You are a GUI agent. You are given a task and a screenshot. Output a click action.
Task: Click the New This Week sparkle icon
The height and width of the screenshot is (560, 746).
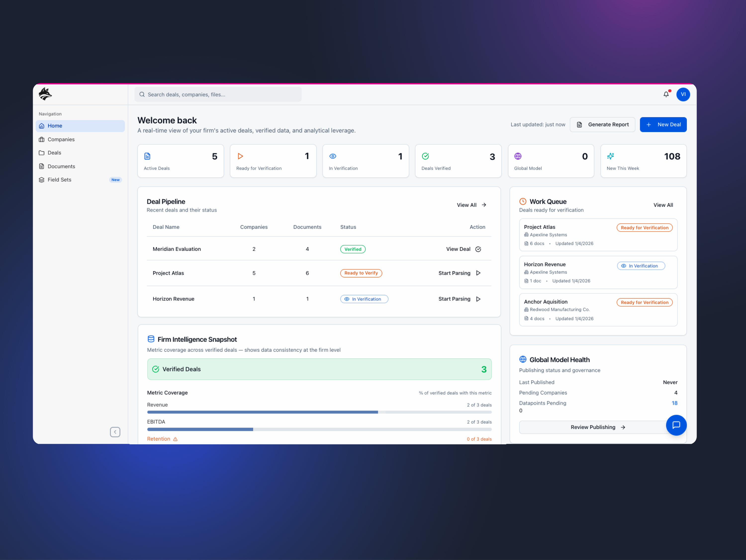tap(610, 156)
